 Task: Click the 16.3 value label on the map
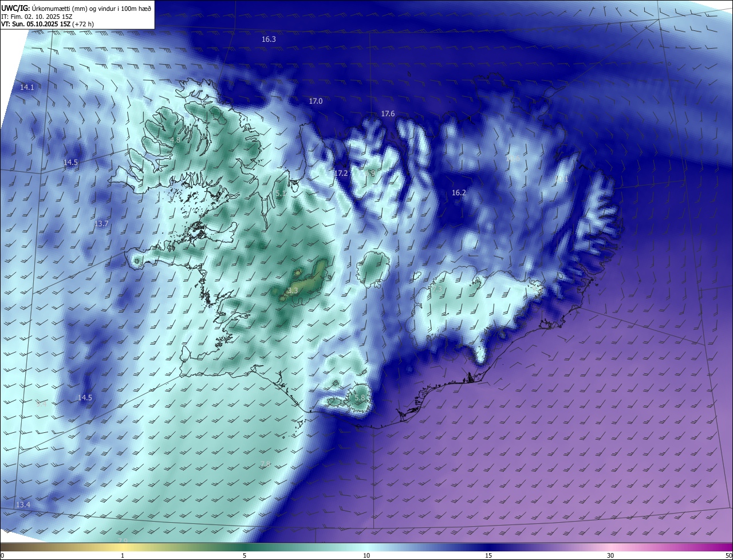point(269,40)
